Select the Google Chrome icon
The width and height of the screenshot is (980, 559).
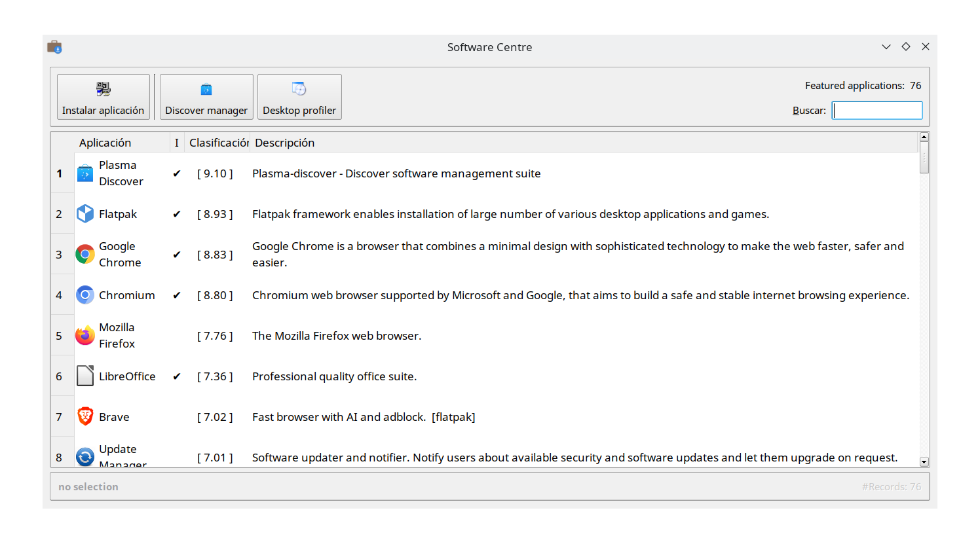85,255
